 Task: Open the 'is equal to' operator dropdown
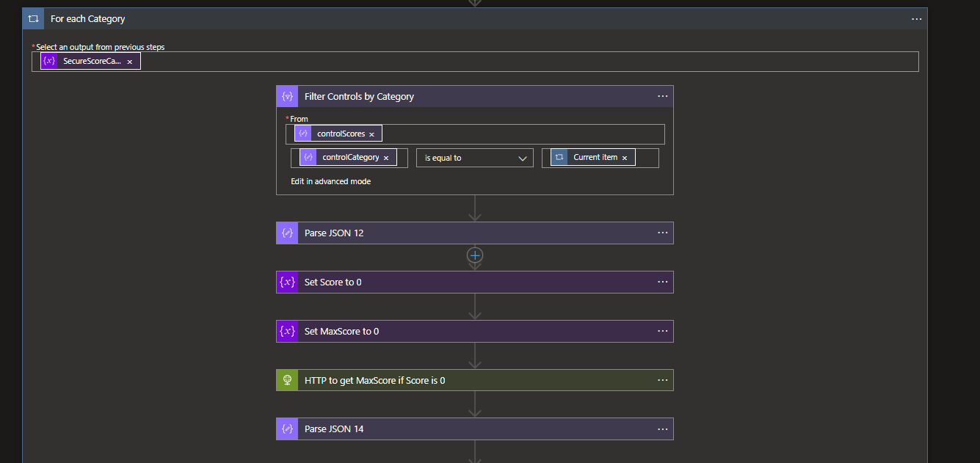pos(474,157)
